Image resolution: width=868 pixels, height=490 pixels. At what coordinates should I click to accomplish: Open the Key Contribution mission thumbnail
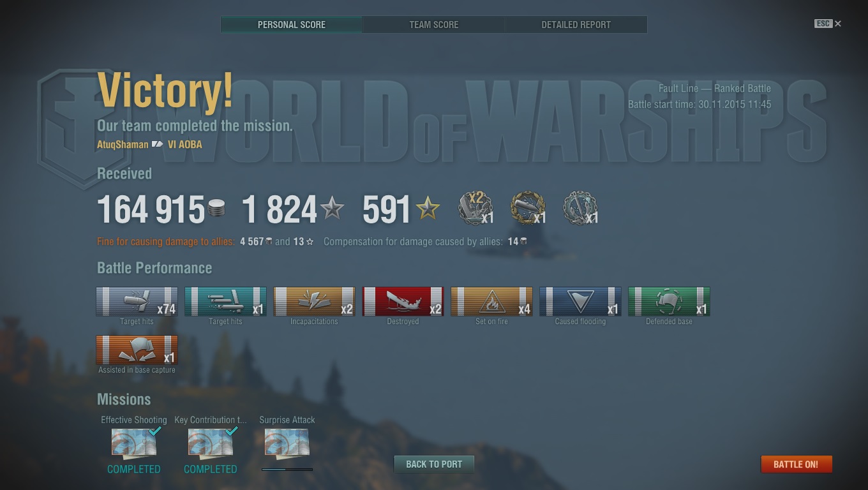point(211,443)
